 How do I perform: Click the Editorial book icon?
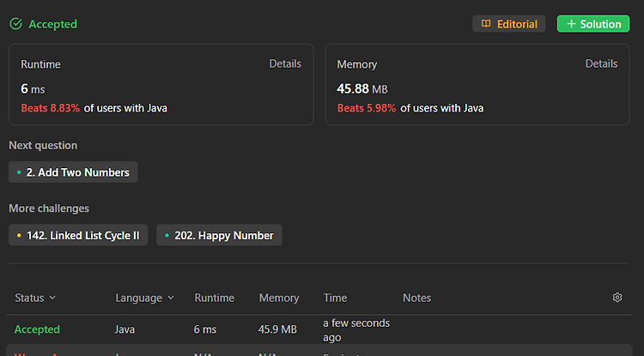tap(486, 24)
